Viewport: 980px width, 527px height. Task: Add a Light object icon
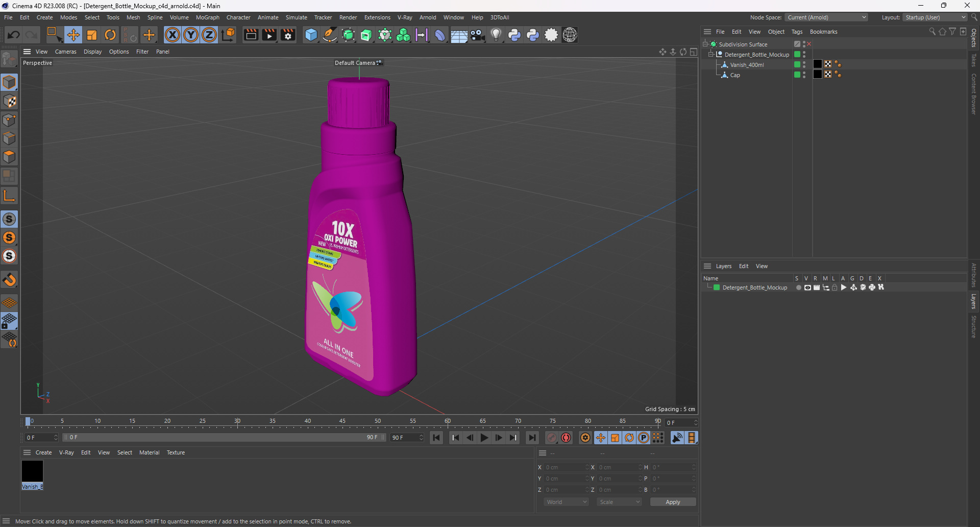click(x=496, y=35)
